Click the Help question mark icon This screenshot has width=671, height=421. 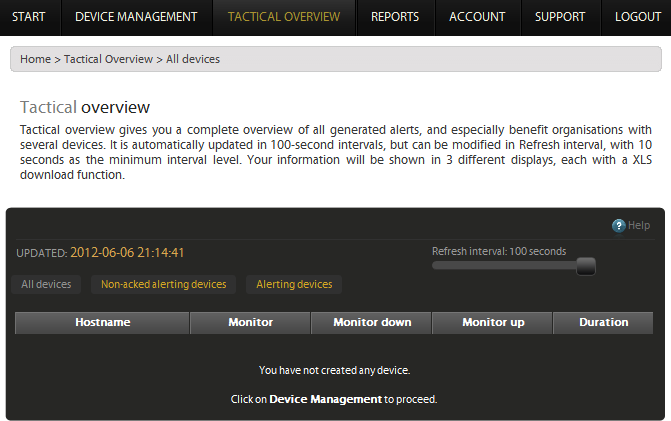619,226
